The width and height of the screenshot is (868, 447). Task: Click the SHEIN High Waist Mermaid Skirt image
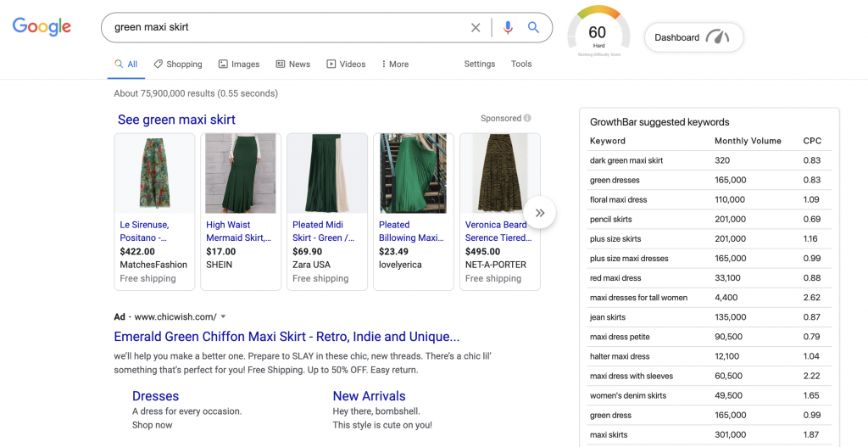[241, 173]
